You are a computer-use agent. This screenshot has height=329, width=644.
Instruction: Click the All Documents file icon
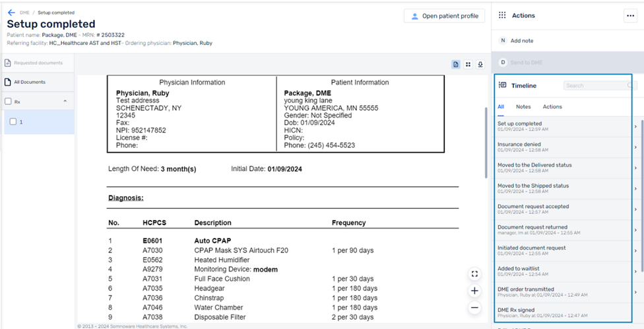point(7,82)
